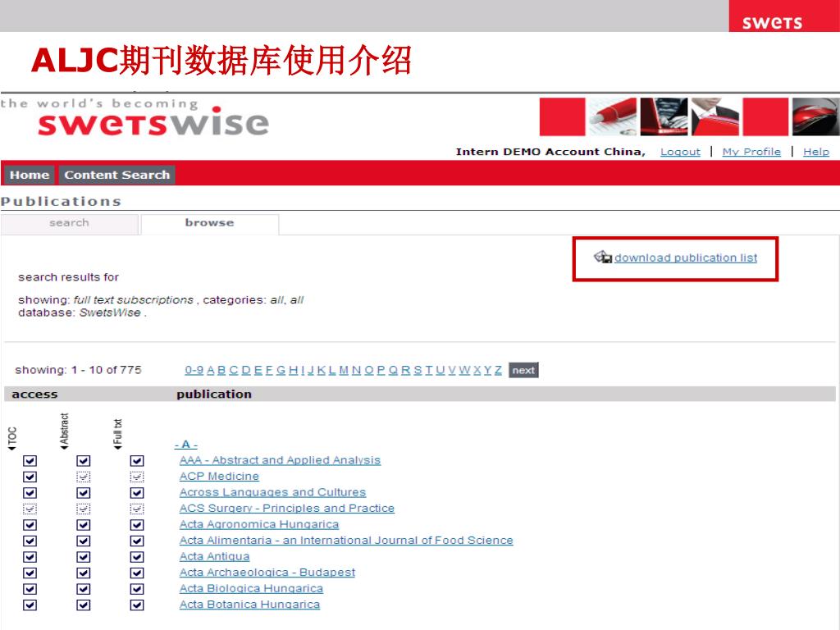Toggle TOC checkbox for AAA - Abstract and Applied Analysis
The height and width of the screenshot is (630, 840).
pyautogui.click(x=30, y=461)
